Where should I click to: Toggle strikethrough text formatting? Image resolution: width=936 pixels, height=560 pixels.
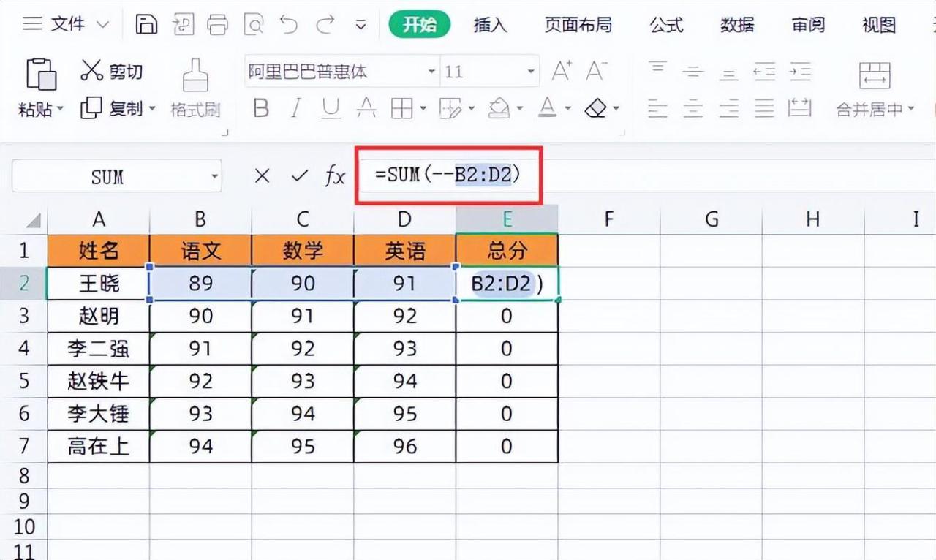366,109
